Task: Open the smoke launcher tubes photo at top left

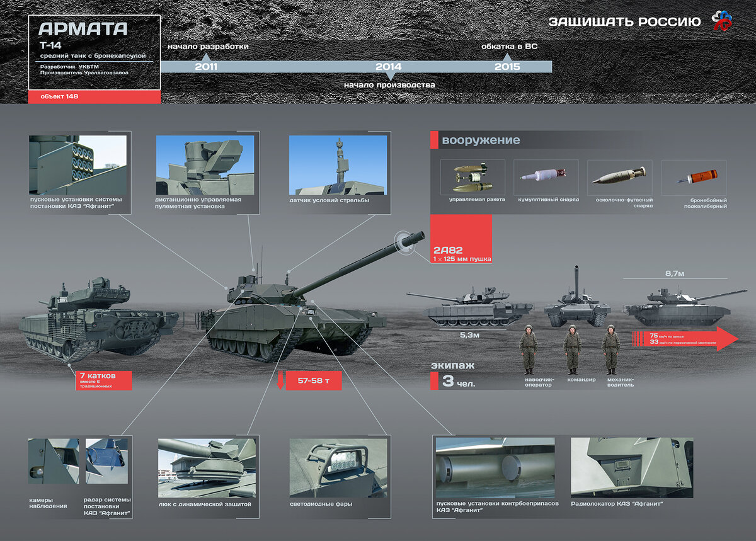Action: coord(77,164)
